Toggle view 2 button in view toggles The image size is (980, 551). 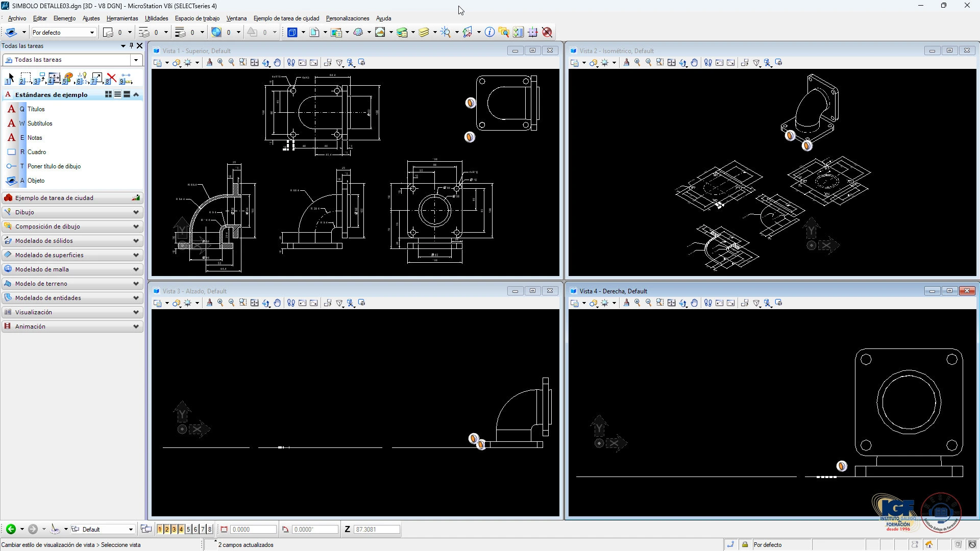coord(167,529)
